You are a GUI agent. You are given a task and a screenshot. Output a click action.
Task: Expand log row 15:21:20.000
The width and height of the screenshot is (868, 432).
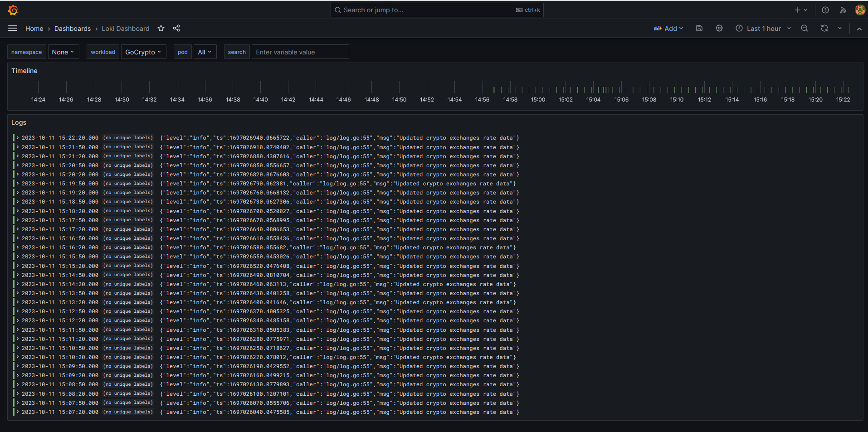[18, 156]
